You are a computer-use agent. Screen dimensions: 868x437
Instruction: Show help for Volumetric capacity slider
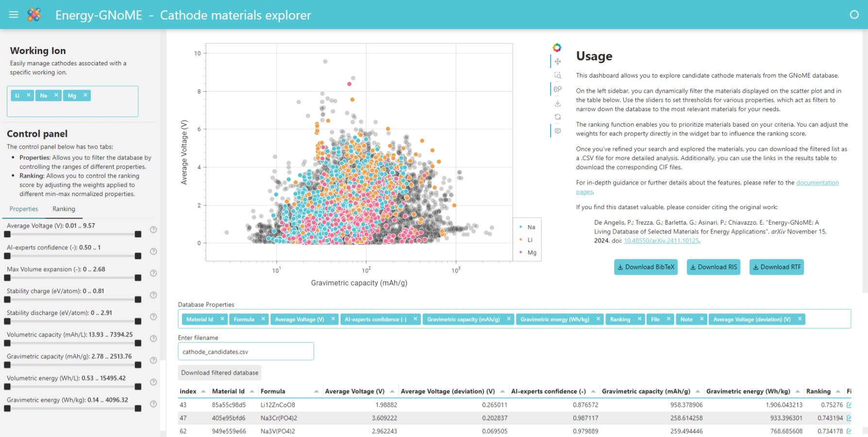click(x=153, y=339)
